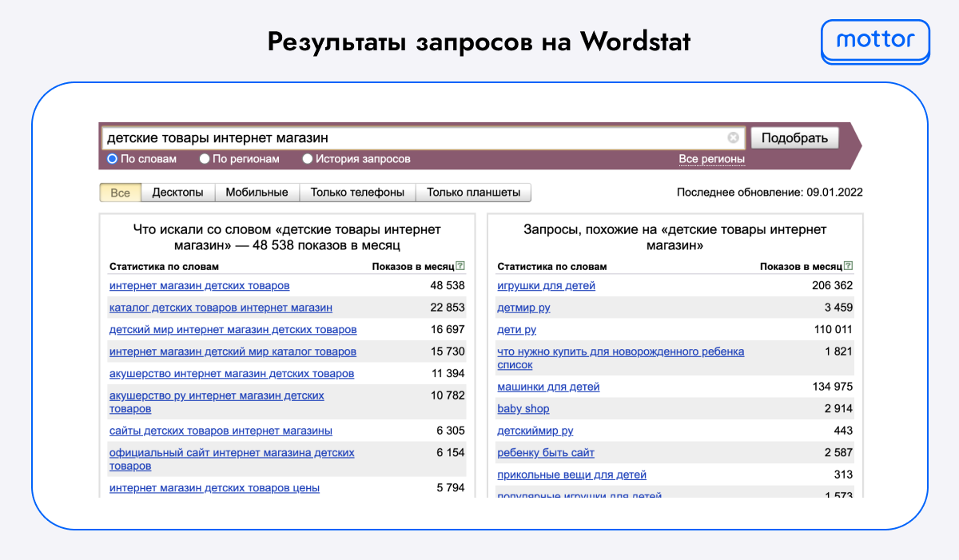Click left 'Статистика по словам' column header
This screenshot has height=560, width=959.
164,266
